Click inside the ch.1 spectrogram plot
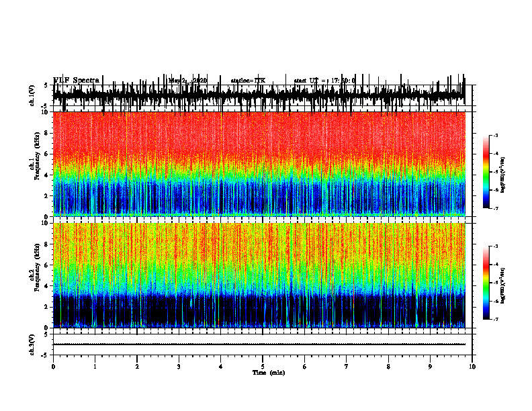The height and width of the screenshot is (411, 532). point(259,164)
